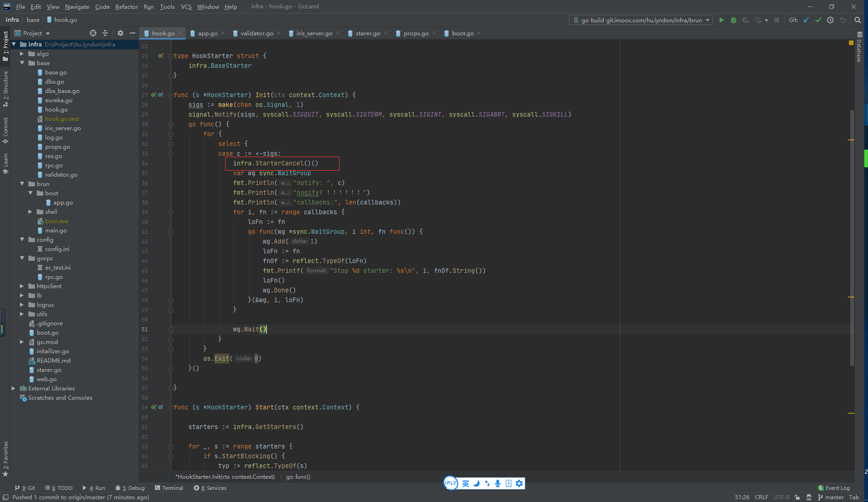Viewport: 868px width, 502px height.
Task: Open Project panel gear settings
Action: (120, 33)
